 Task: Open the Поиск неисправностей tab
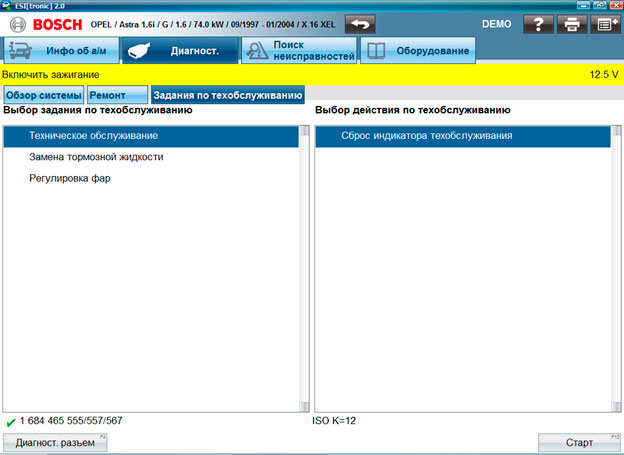(x=298, y=50)
